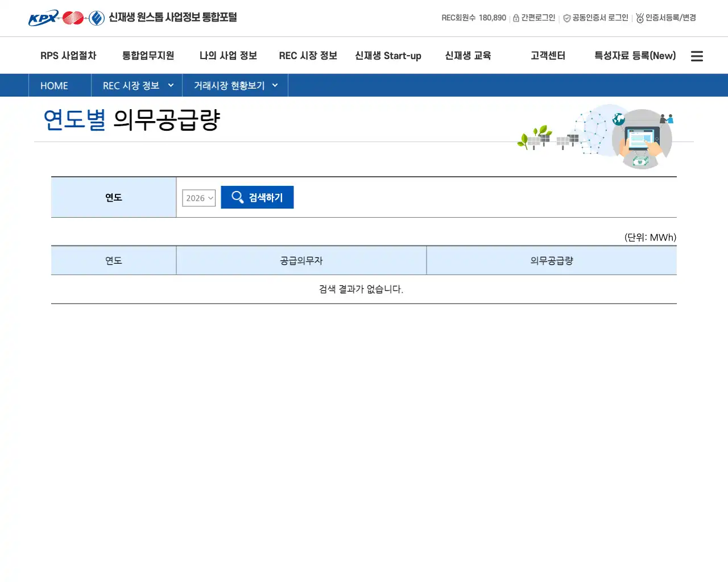The image size is (728, 582).
Task: Open the 특성자료 등록(New) menu
Action: pyautogui.click(x=635, y=56)
